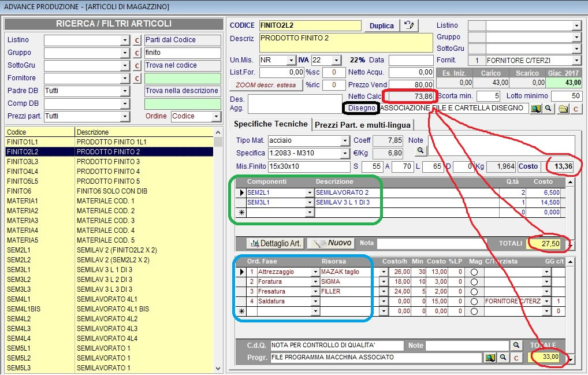Clear the Disegno association with its C button
588x375 pixels.
click(x=576, y=109)
